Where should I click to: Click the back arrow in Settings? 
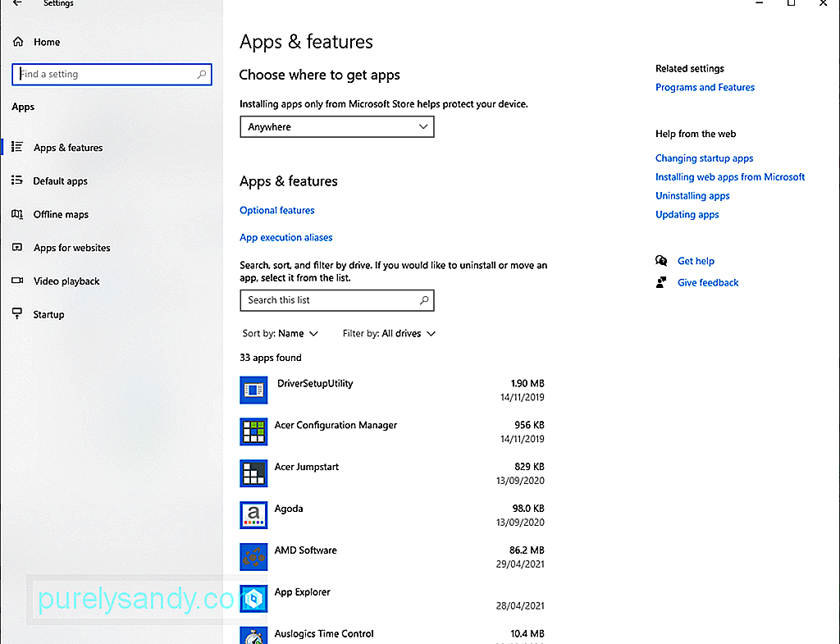pyautogui.click(x=17, y=2)
